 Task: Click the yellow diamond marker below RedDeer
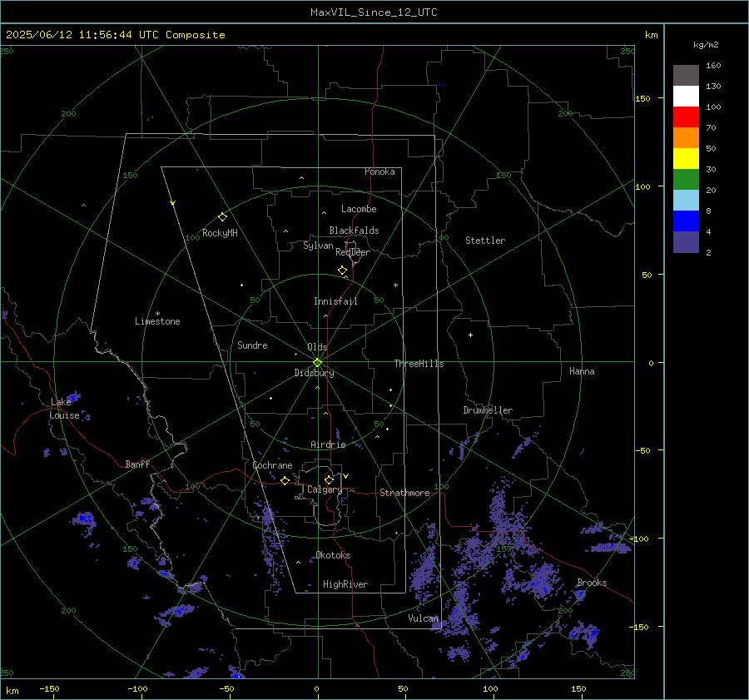(x=343, y=271)
